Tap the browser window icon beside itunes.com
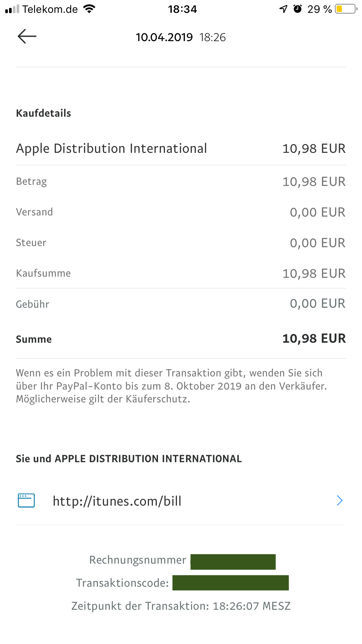This screenshot has width=362, height=644. tap(26, 501)
